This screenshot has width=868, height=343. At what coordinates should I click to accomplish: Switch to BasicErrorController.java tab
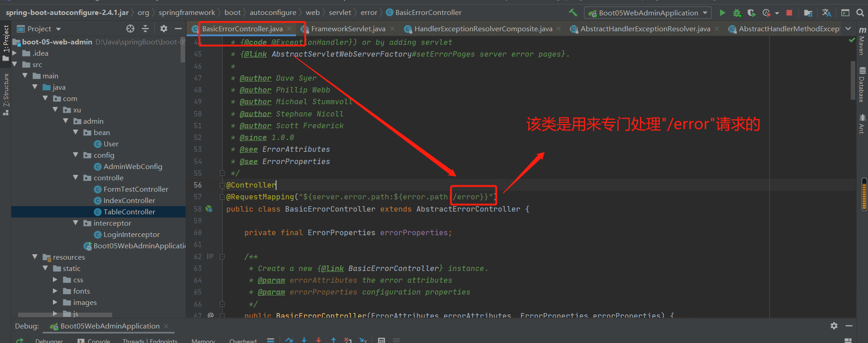coord(243,29)
